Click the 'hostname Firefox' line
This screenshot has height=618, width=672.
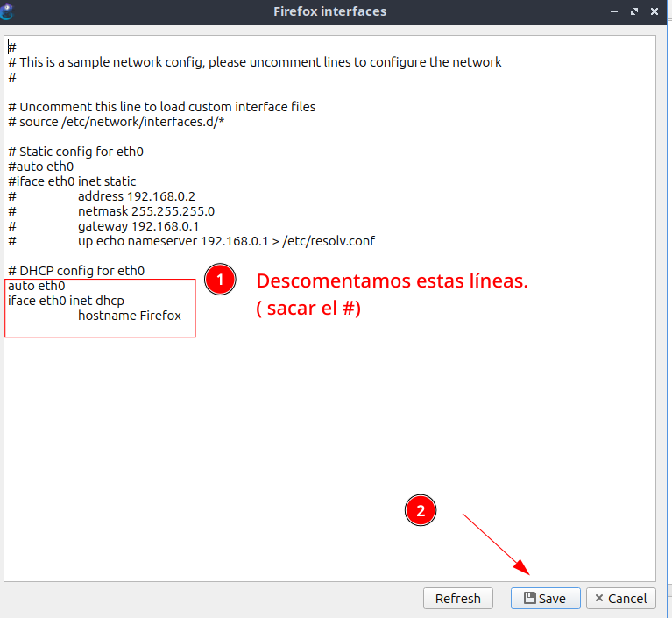129,316
